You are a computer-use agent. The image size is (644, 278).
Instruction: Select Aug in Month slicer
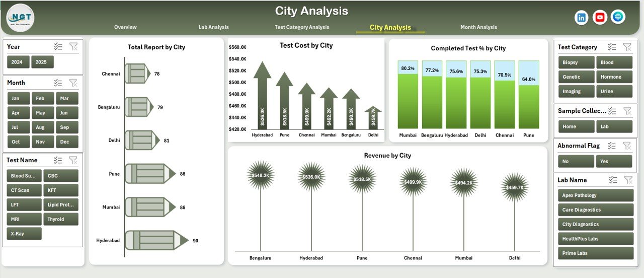(43, 127)
